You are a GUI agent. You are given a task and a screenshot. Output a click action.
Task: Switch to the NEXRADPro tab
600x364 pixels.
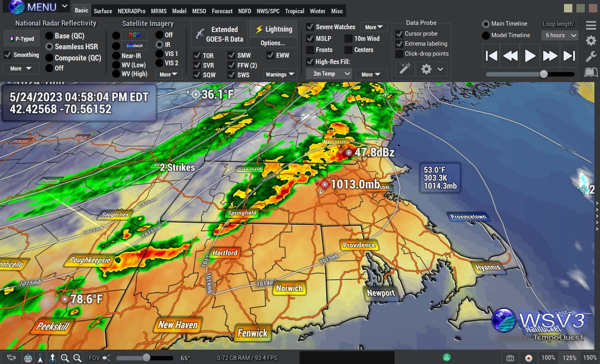pos(131,11)
